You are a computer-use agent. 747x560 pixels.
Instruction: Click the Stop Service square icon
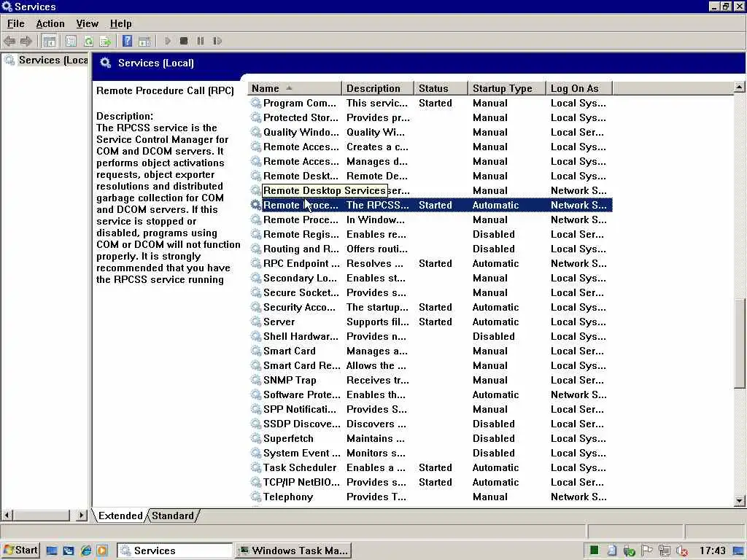pos(184,42)
